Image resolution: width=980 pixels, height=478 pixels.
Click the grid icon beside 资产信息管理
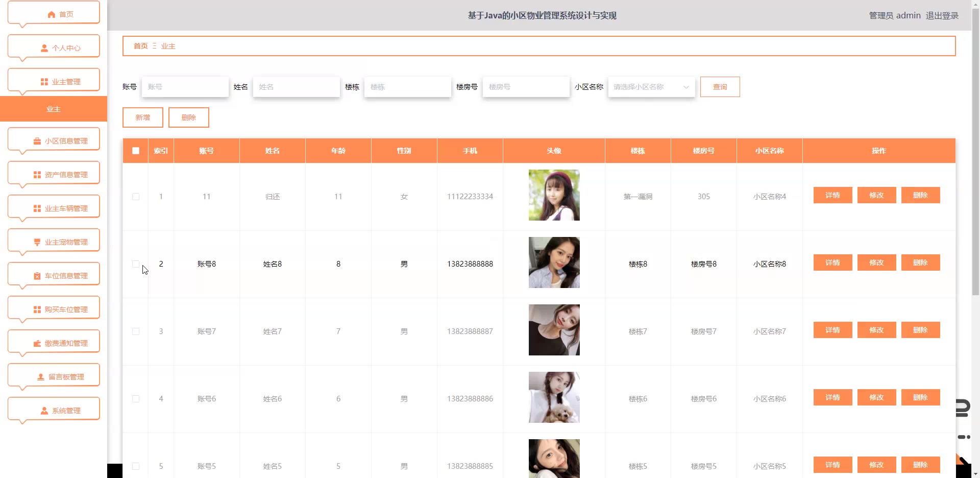click(37, 175)
